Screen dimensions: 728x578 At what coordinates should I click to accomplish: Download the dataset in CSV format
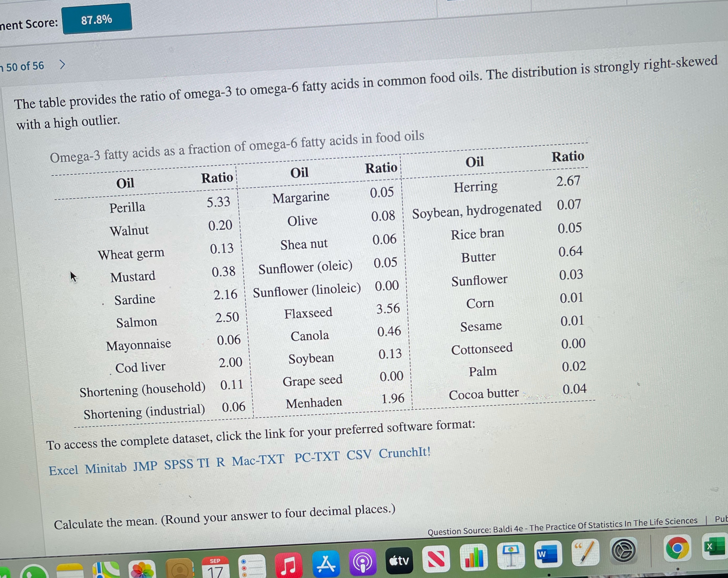[x=359, y=455]
